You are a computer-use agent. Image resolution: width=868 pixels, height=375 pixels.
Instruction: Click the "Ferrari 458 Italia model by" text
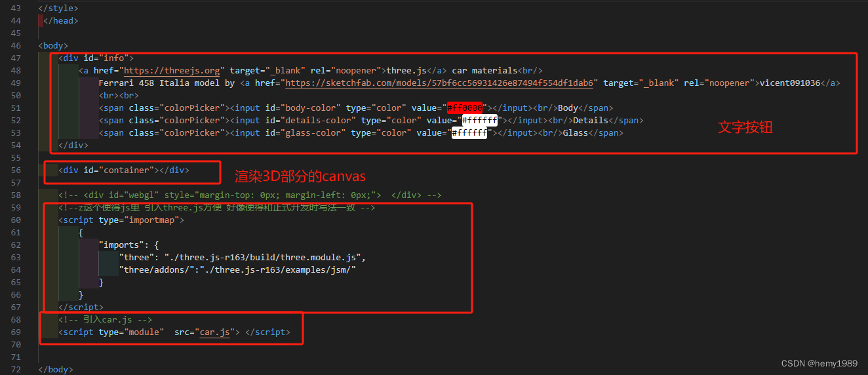[167, 83]
